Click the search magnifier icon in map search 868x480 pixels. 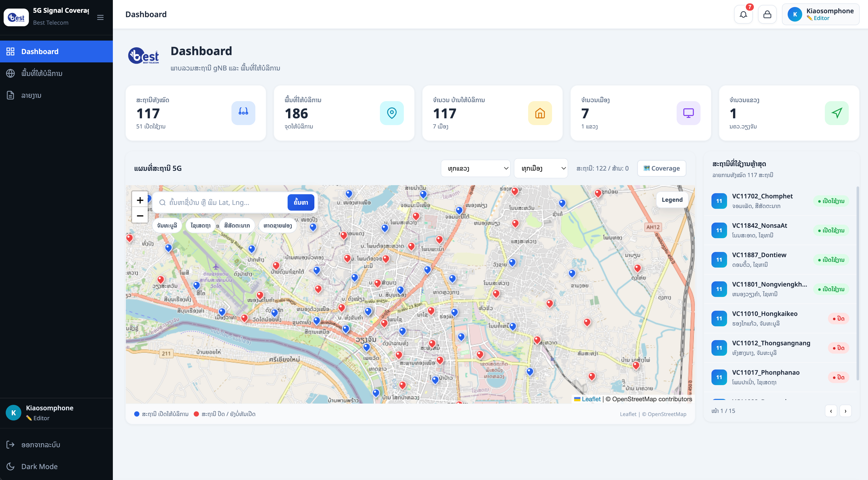[163, 203]
